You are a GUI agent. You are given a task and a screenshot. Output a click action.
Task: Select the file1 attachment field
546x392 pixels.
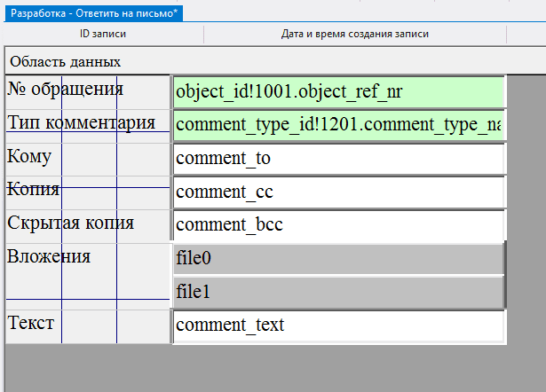(x=338, y=292)
